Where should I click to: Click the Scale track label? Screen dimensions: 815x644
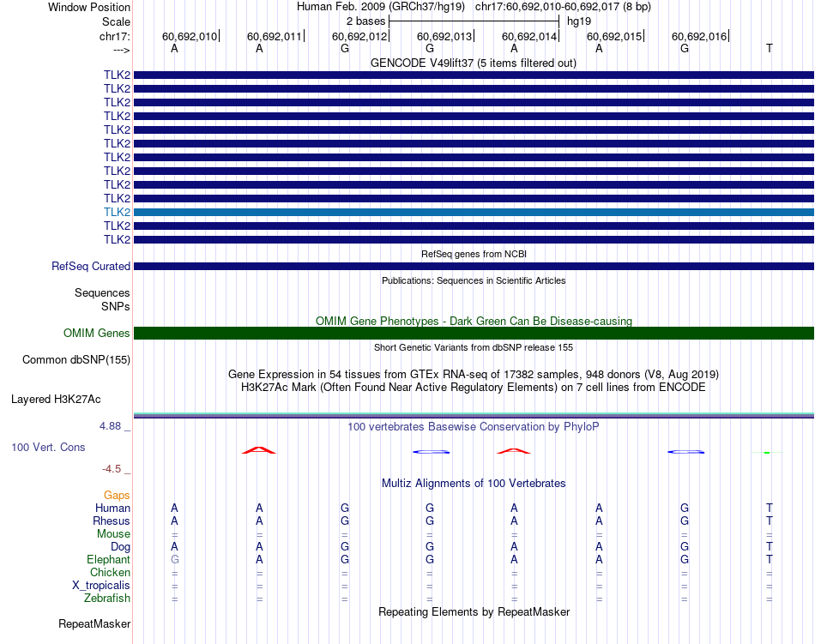[116, 21]
